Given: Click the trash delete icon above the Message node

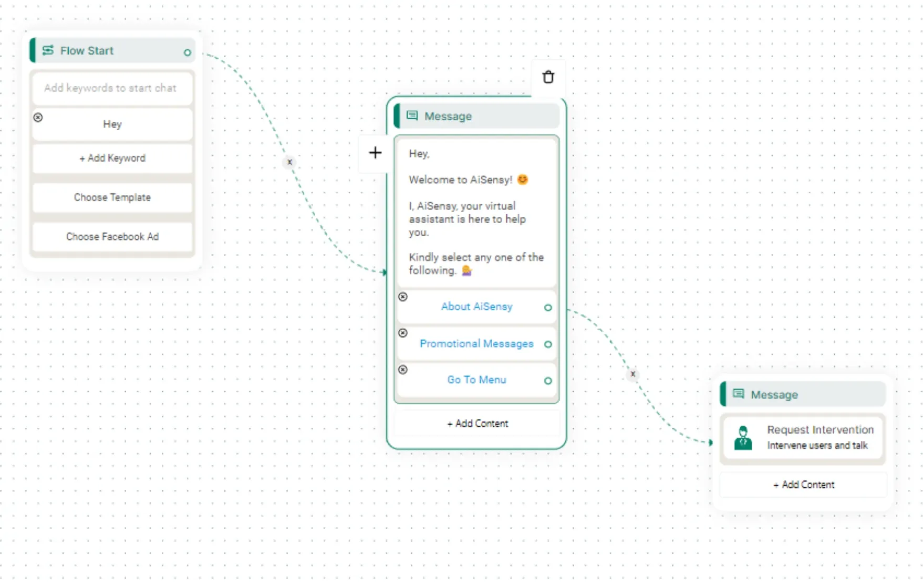Looking at the screenshot, I should 548,77.
